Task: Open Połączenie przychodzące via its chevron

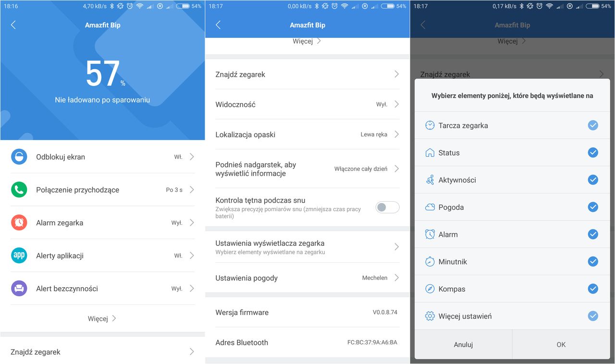Action: point(192,190)
